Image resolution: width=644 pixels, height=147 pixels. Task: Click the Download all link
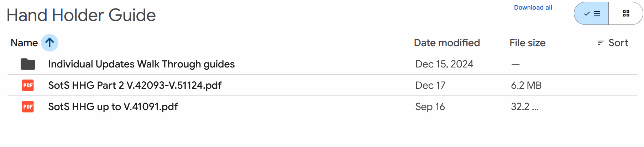coord(533,7)
